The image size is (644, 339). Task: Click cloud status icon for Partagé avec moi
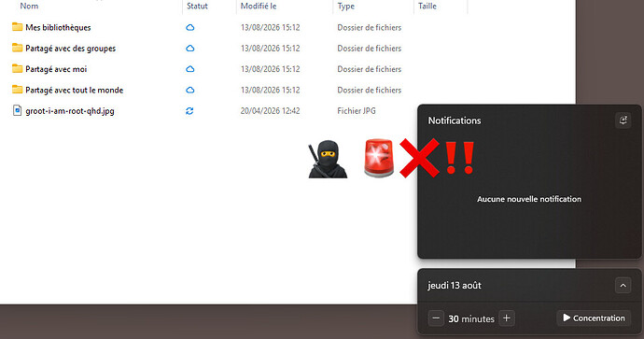(x=189, y=69)
